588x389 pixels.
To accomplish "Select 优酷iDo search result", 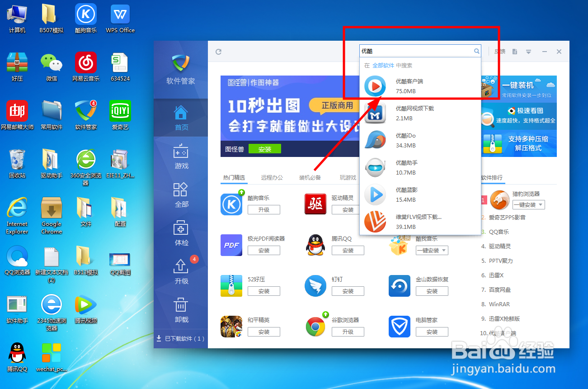I will (420, 140).
